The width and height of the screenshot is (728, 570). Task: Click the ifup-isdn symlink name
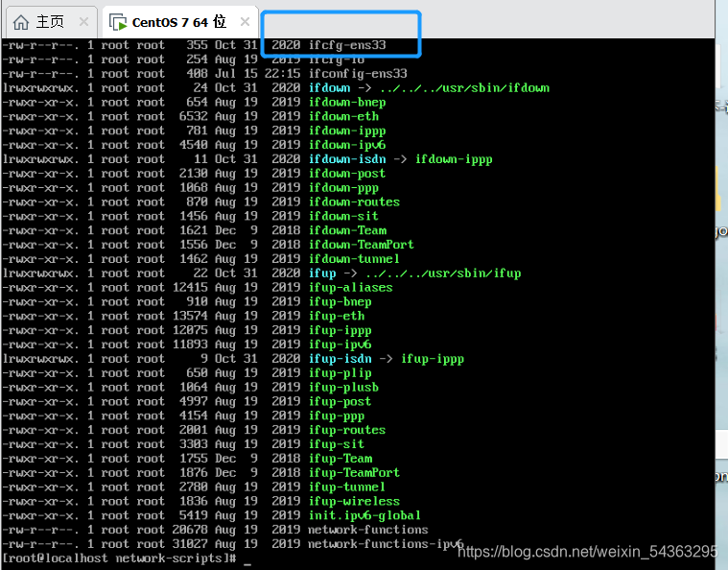click(x=341, y=359)
